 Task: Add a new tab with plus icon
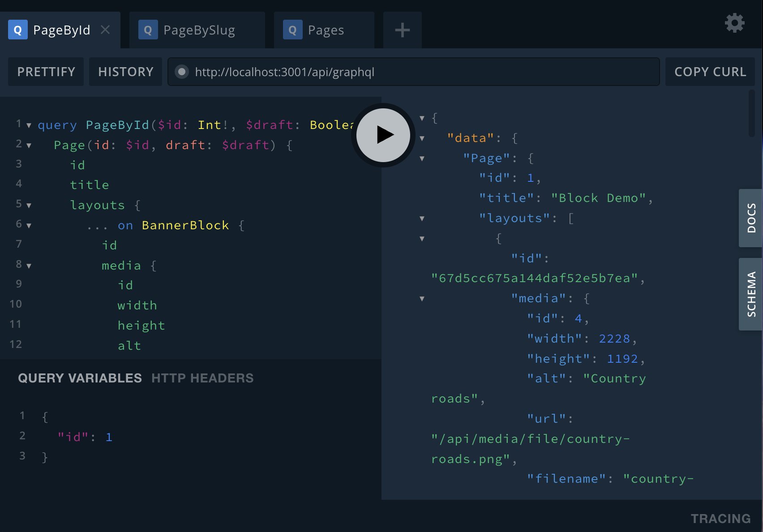pos(402,30)
